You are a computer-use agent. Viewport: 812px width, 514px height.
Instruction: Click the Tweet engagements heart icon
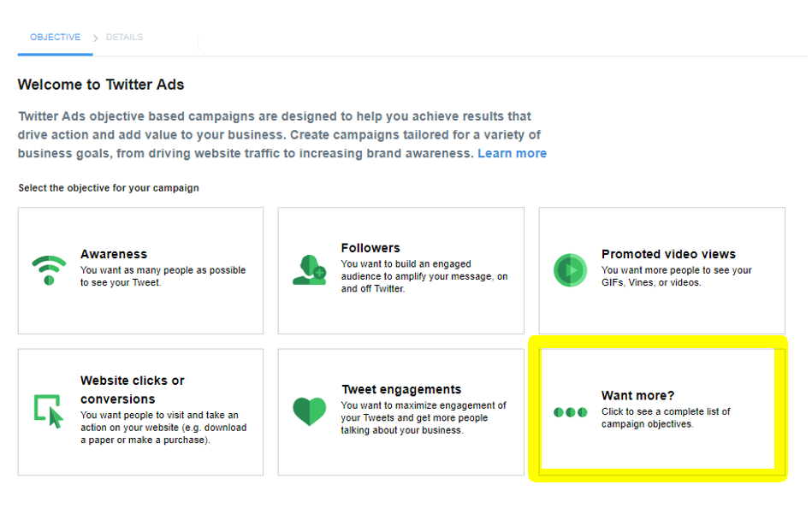309,411
